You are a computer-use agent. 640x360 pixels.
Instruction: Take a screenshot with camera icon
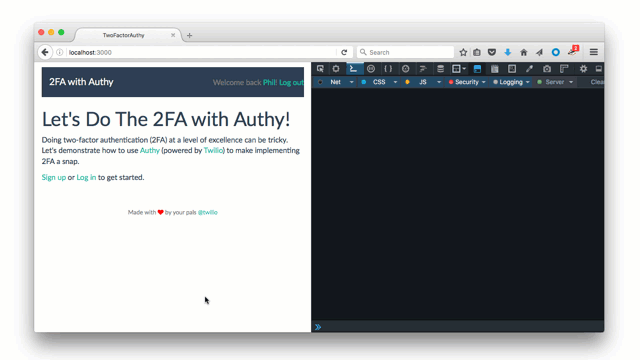[547, 69]
